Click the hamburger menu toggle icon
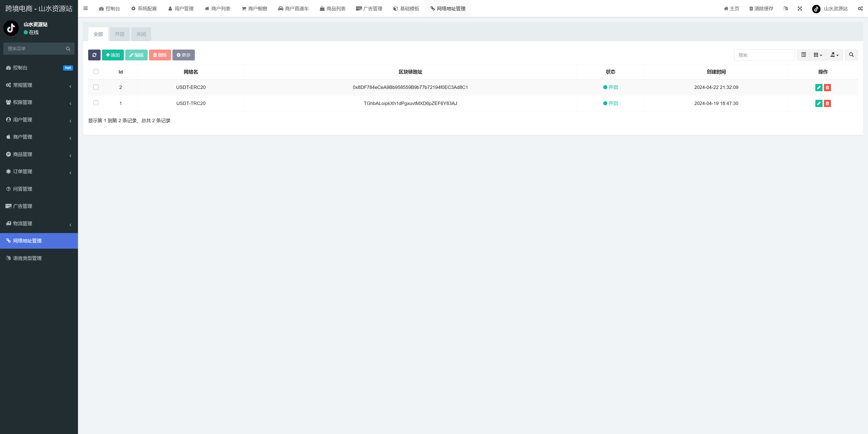The height and width of the screenshot is (434, 868). [x=86, y=8]
